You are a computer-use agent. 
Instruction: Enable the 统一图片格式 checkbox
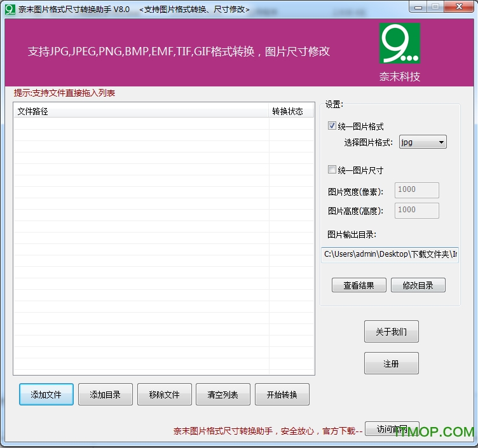(332, 126)
